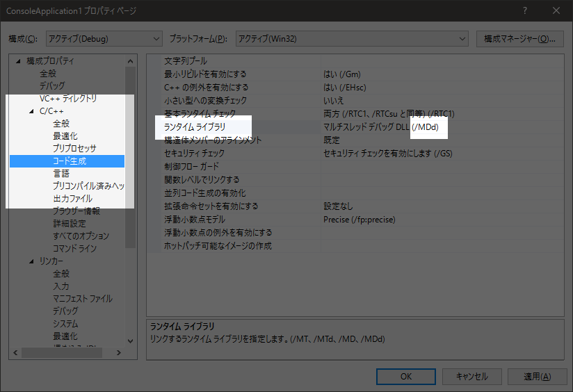The width and height of the screenshot is (573, 392).
Task: Select デバッグ under 構成プロパティ
Action: pos(52,86)
